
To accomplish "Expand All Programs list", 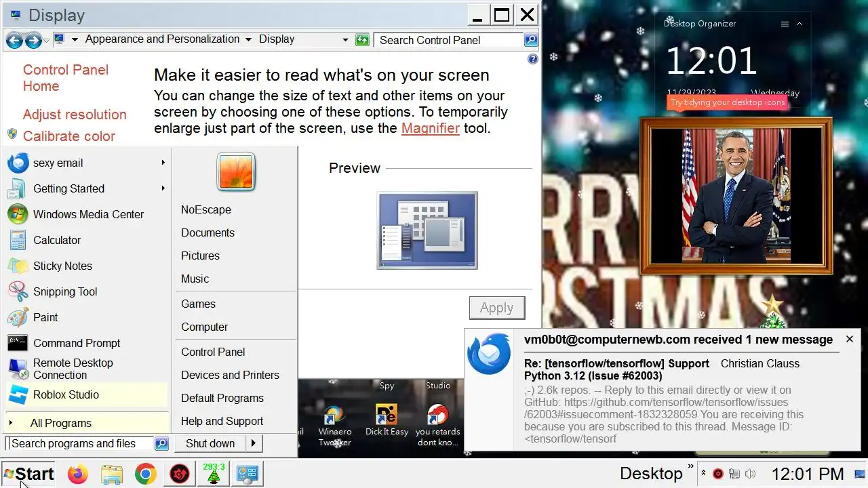I will [x=86, y=423].
